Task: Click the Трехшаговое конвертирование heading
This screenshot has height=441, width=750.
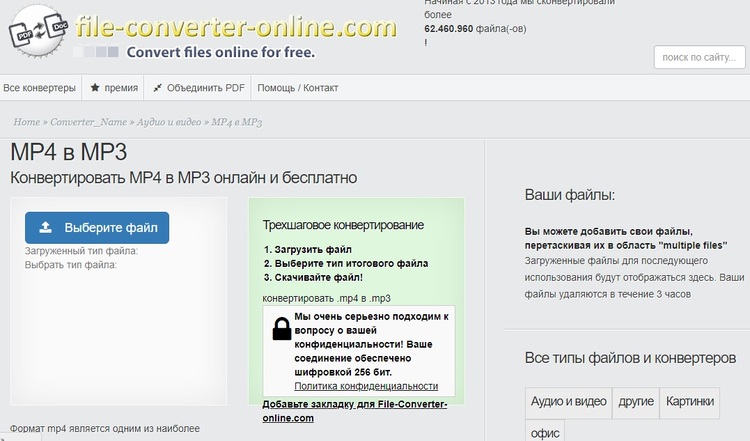Action: coord(343,225)
